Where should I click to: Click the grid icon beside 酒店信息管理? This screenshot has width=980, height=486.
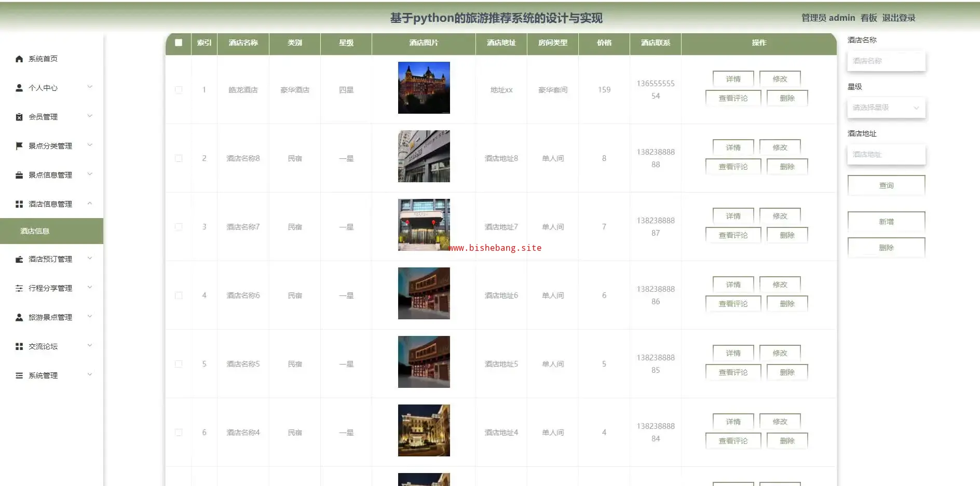19,204
